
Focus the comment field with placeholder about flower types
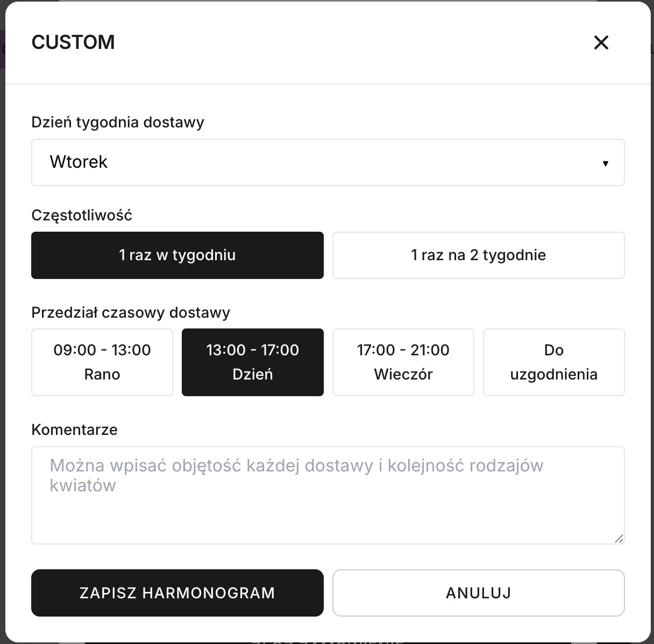[328, 495]
